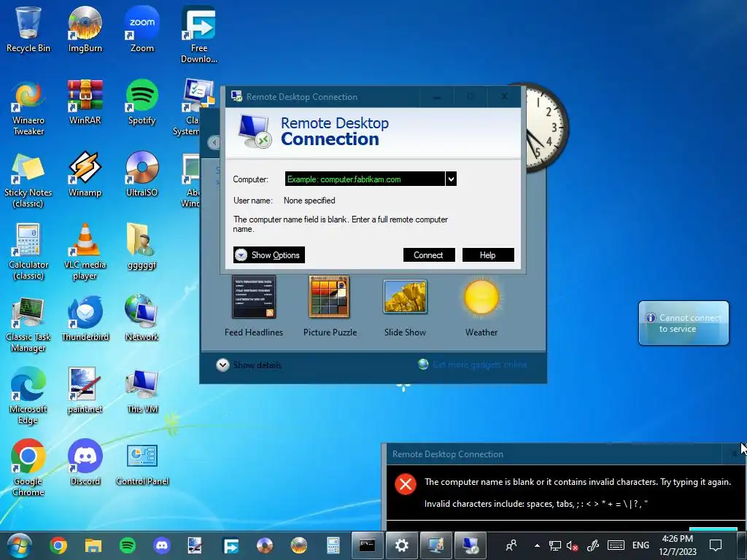Click the pen workspace tray icon
The width and height of the screenshot is (747, 560).
pyautogui.click(x=593, y=545)
